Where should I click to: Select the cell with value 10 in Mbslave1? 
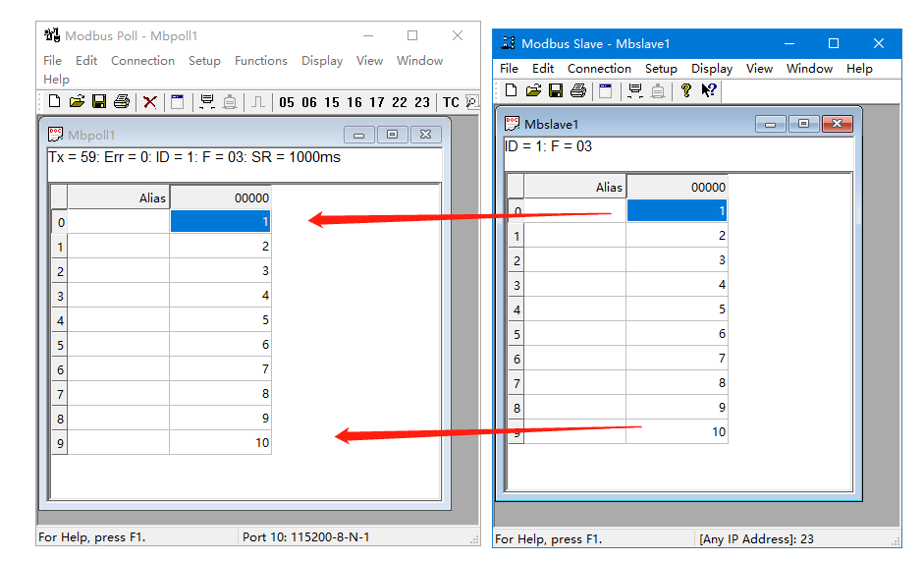click(677, 432)
